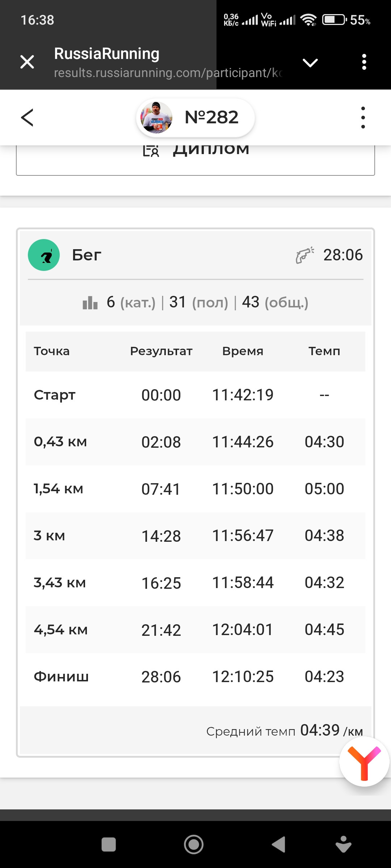Close the RussiaRunning browser tab with X
Image resolution: width=391 pixels, height=868 pixels.
[x=27, y=62]
